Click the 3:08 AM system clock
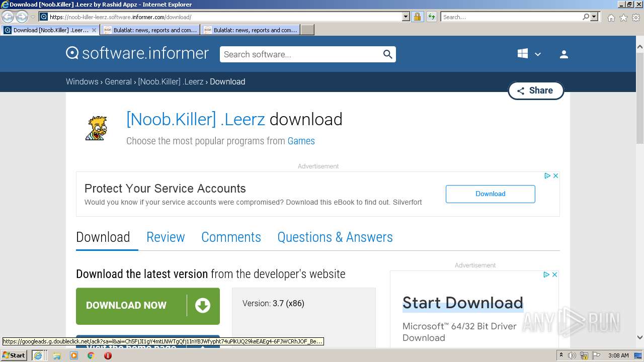The width and height of the screenshot is (644, 362). [x=618, y=355]
